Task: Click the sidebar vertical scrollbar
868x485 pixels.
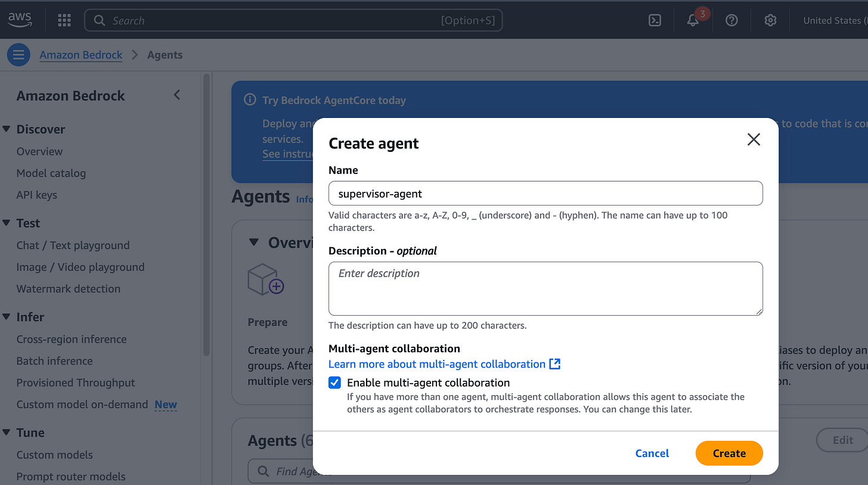Action: point(206,214)
